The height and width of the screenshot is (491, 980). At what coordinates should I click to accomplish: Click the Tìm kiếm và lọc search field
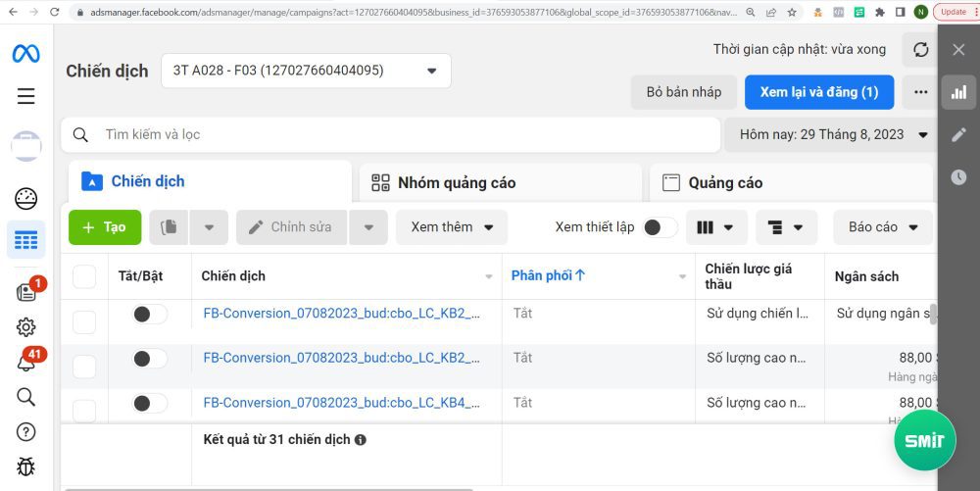click(x=391, y=135)
